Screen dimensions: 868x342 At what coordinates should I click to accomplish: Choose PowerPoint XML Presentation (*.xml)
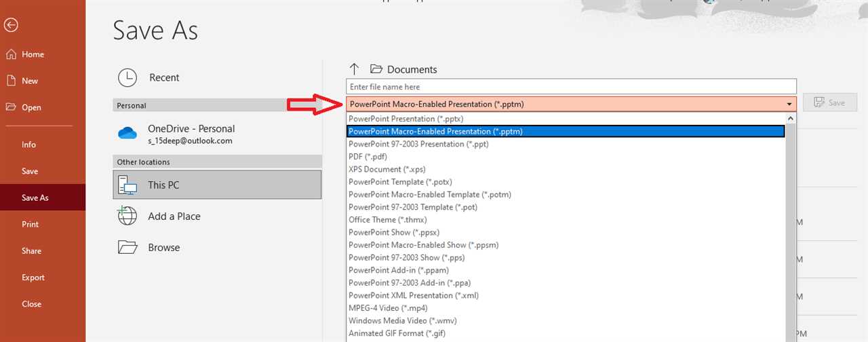pos(565,295)
